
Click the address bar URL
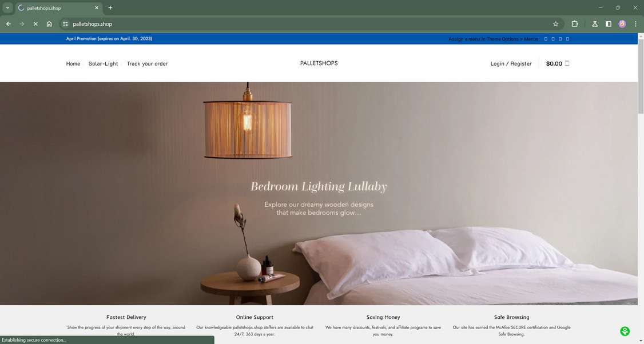[93, 24]
